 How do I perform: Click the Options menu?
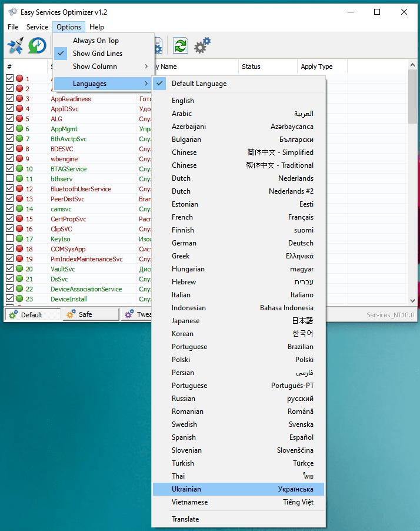(x=69, y=27)
